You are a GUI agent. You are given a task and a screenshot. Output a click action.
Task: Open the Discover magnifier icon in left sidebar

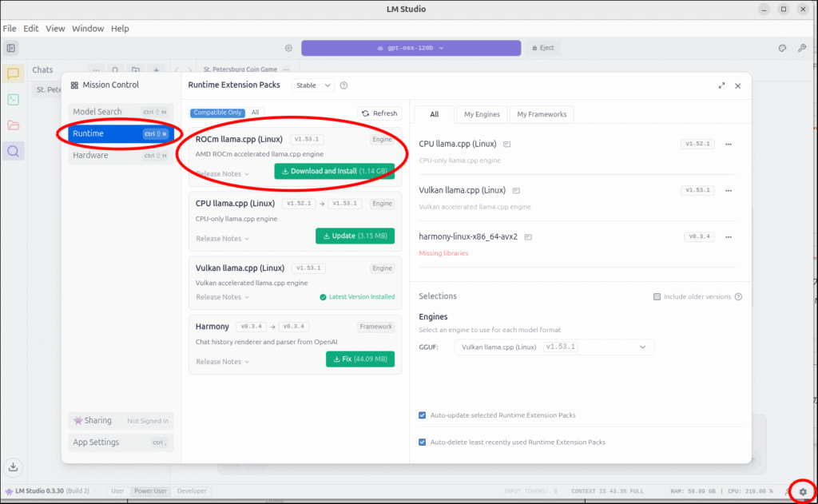tap(14, 150)
